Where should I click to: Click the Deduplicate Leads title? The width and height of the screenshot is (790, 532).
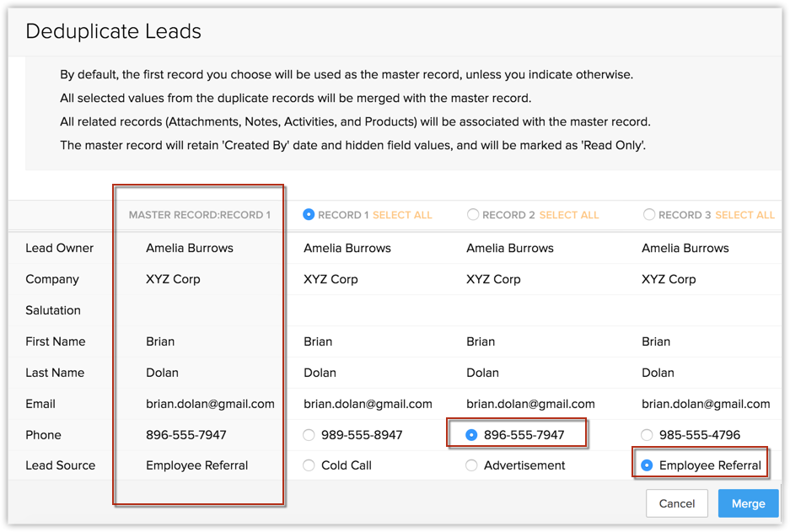(113, 31)
